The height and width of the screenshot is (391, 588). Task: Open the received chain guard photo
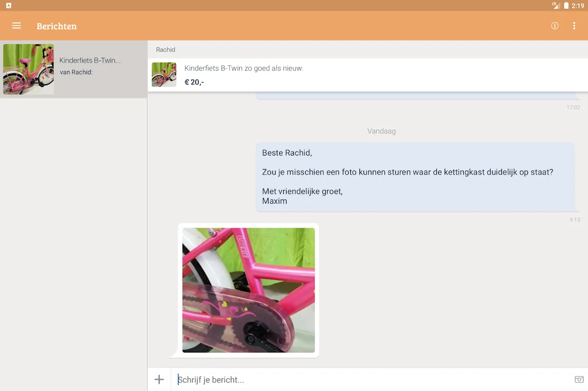249,290
